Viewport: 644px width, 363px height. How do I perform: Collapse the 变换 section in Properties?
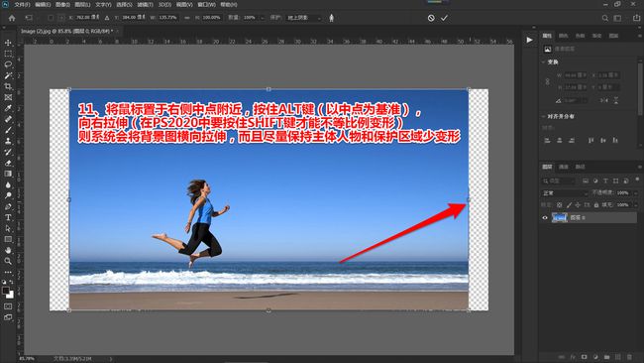click(x=543, y=62)
